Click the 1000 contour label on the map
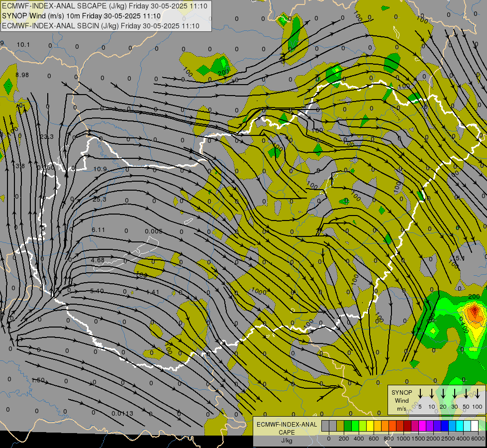This screenshot has height=448, width=487. point(258,291)
